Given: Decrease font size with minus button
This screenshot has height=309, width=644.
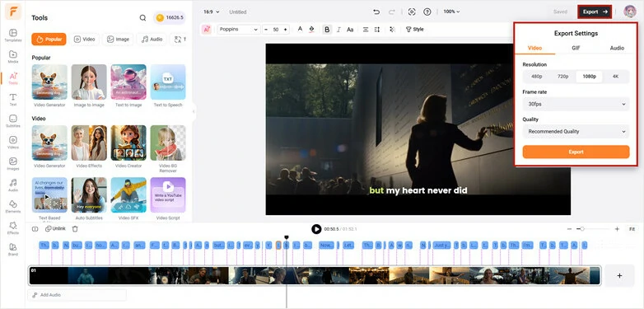Looking at the screenshot, I should pos(266,30).
